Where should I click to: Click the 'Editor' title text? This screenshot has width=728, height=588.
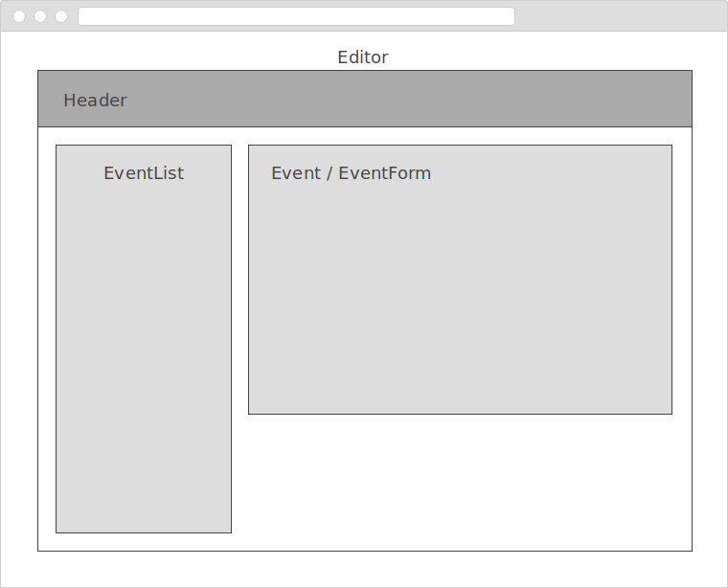click(363, 57)
